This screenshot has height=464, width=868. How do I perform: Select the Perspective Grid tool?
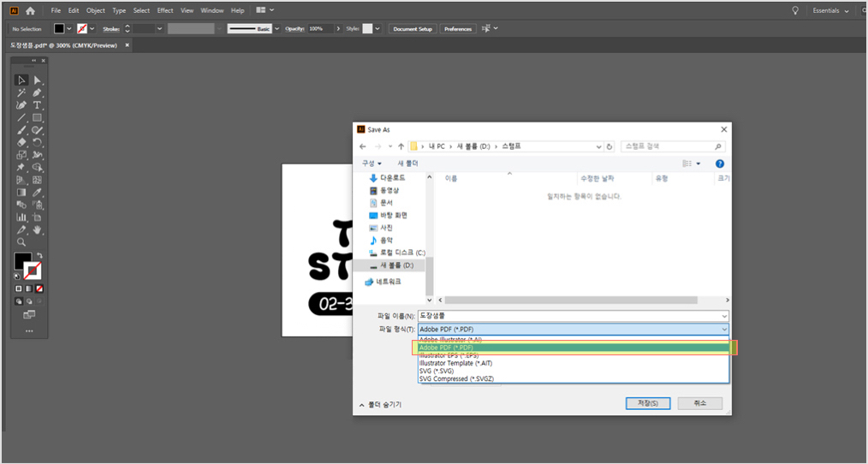pyautogui.click(x=21, y=180)
